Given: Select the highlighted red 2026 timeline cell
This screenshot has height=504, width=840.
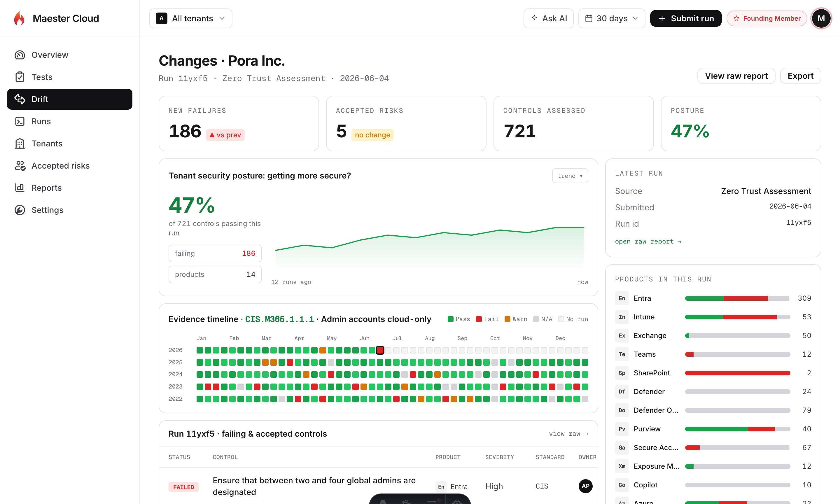Looking at the screenshot, I should click(x=380, y=350).
